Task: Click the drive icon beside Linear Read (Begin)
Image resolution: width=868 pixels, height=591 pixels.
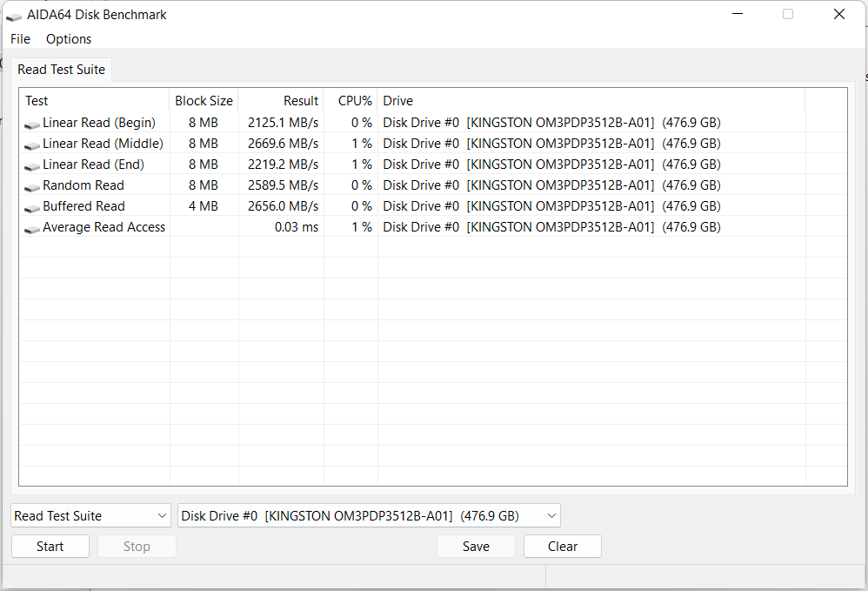Action: coord(32,124)
